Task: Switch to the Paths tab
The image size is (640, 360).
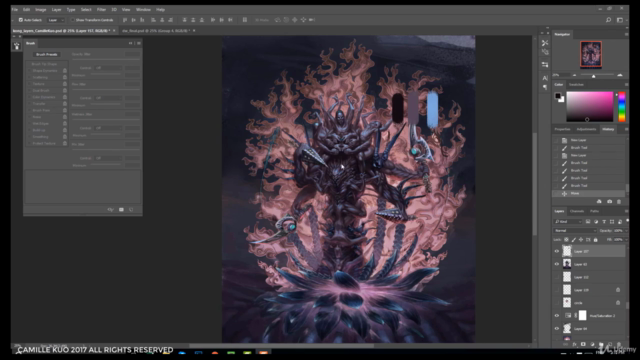Action: coord(594,211)
